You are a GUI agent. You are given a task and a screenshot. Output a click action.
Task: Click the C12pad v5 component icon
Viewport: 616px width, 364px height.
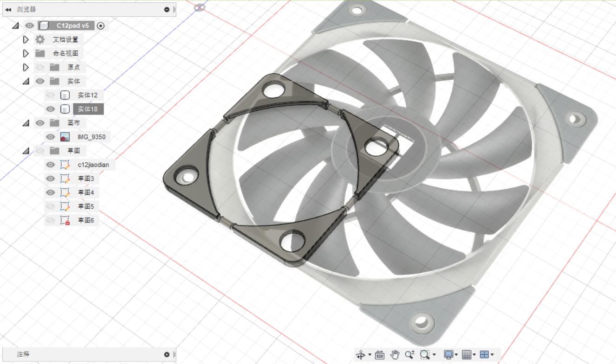[43, 26]
